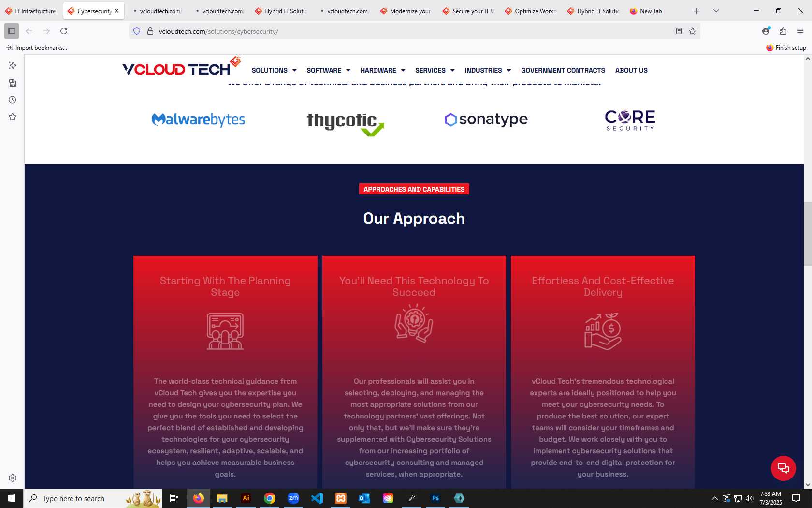Switch to Optimize Workplace tab
Viewport: 812px width, 508px height.
[x=530, y=11]
